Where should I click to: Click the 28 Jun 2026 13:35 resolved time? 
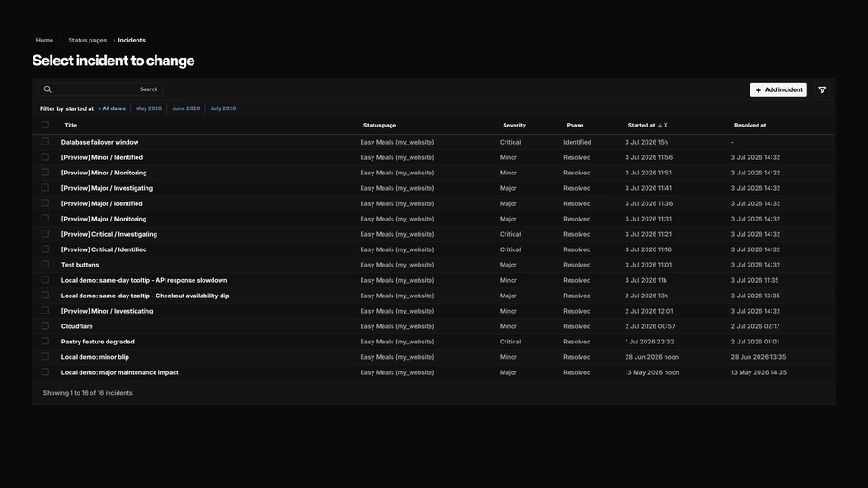pos(759,357)
